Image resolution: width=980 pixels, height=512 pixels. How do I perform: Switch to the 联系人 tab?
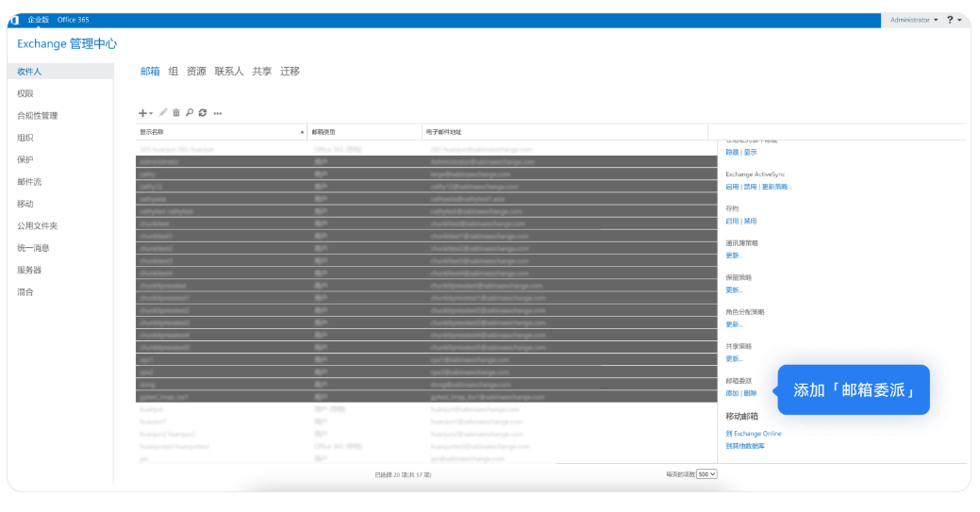point(229,72)
